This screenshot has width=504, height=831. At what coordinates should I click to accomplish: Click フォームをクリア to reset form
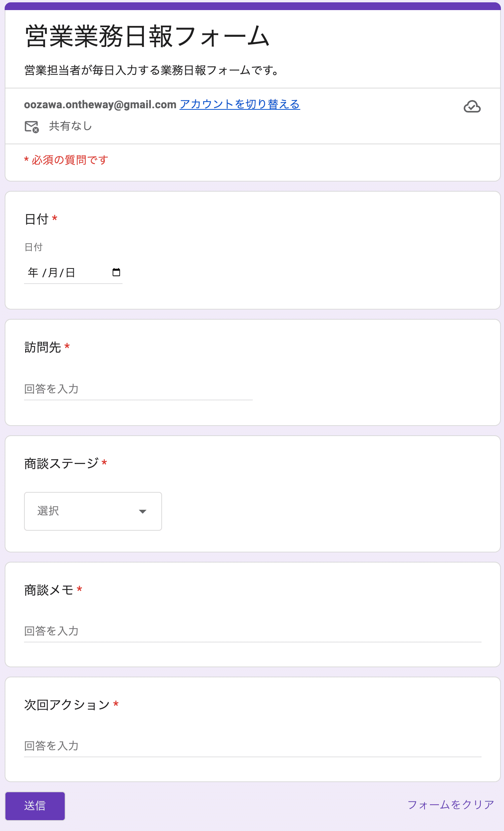450,805
